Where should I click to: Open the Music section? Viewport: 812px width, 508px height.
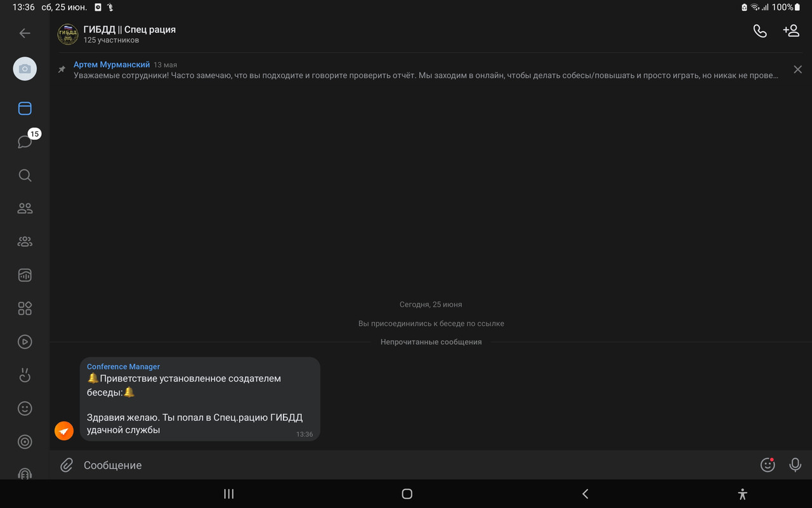24,275
